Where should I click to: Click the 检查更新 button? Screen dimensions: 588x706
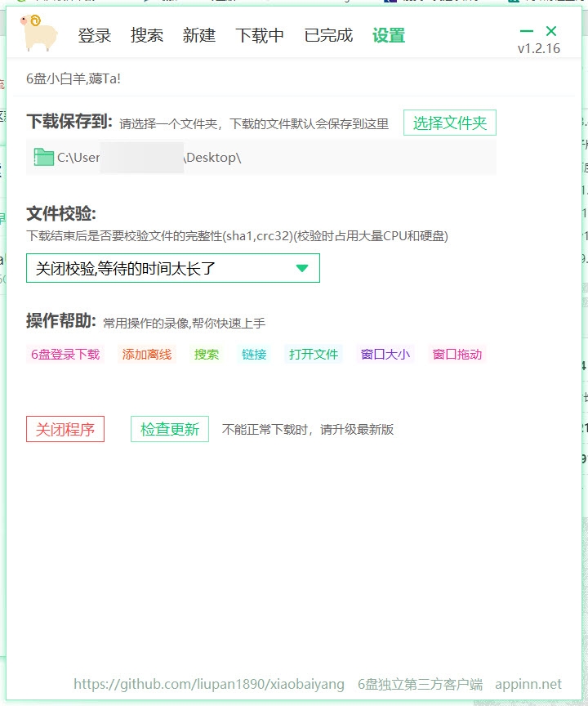pos(170,429)
